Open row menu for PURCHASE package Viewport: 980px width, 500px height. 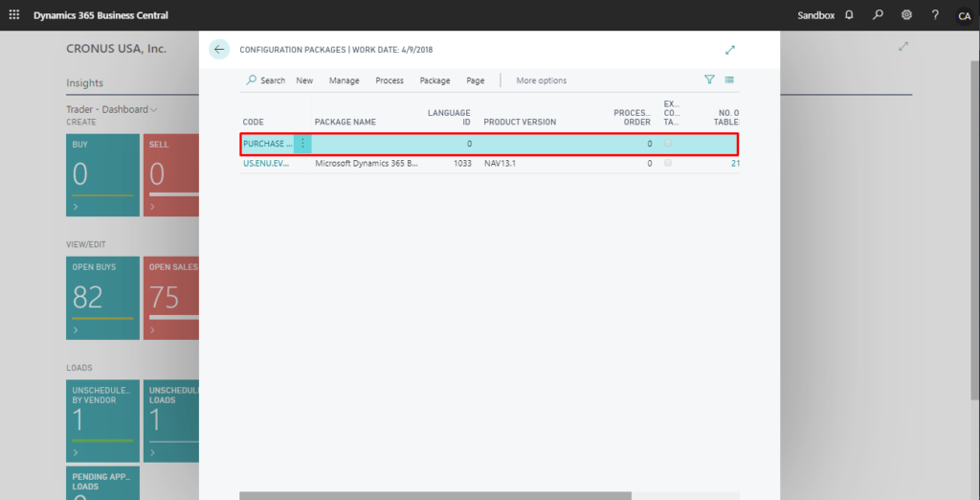pyautogui.click(x=302, y=144)
